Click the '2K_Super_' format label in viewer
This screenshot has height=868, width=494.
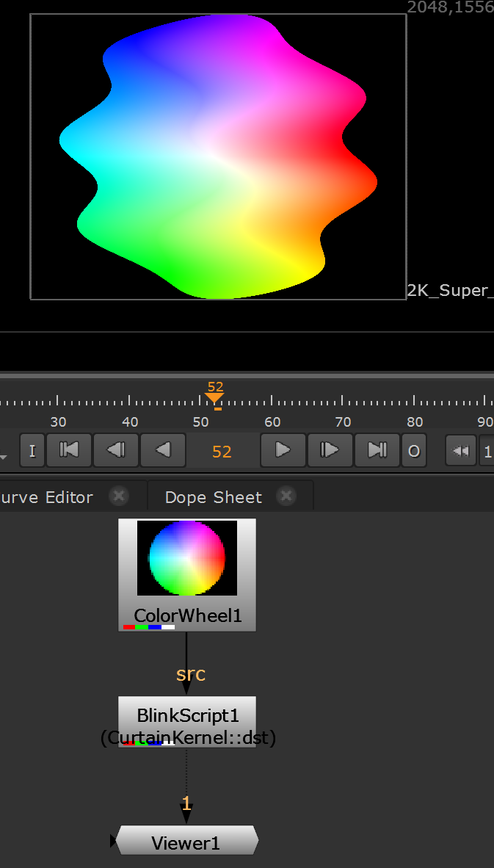[x=450, y=290]
